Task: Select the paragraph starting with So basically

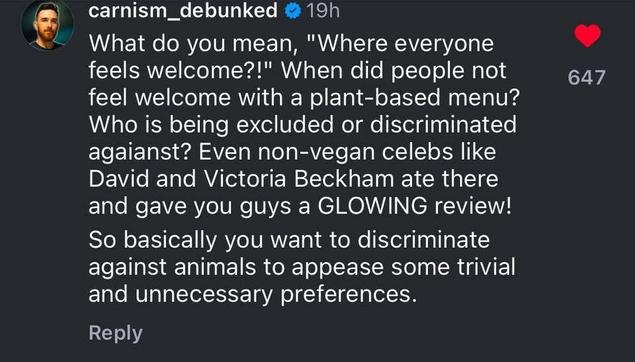Action: pos(302,267)
